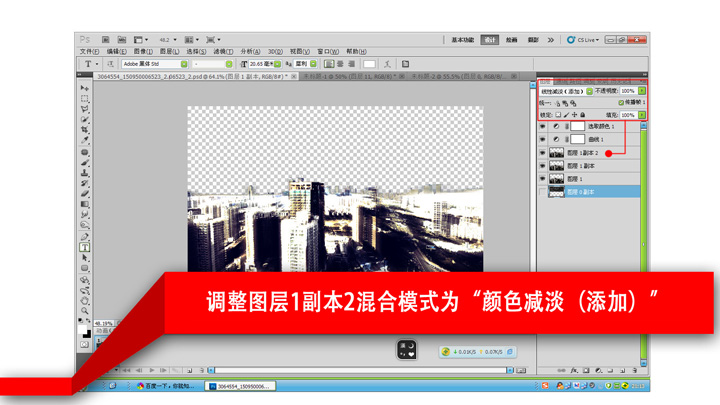
Task: Select the Gradient tool
Action: 84,204
